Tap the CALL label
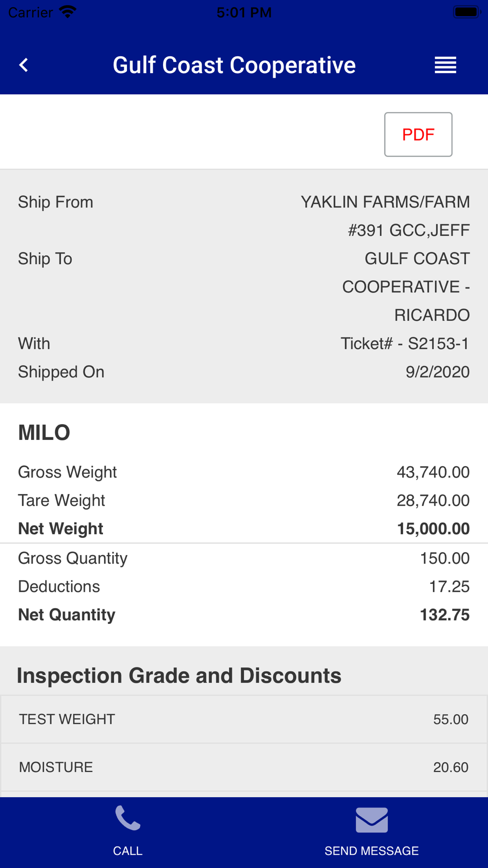This screenshot has width=488, height=868. (x=128, y=851)
